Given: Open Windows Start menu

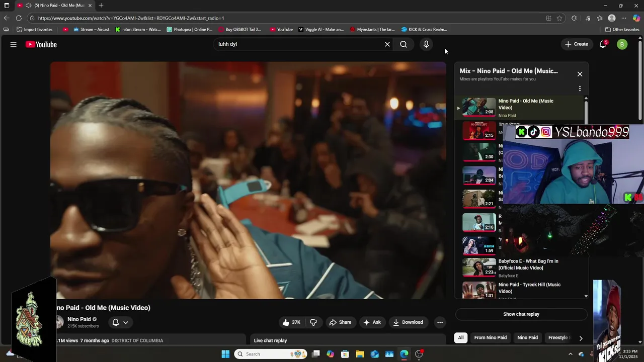Looking at the screenshot, I should 225,354.
